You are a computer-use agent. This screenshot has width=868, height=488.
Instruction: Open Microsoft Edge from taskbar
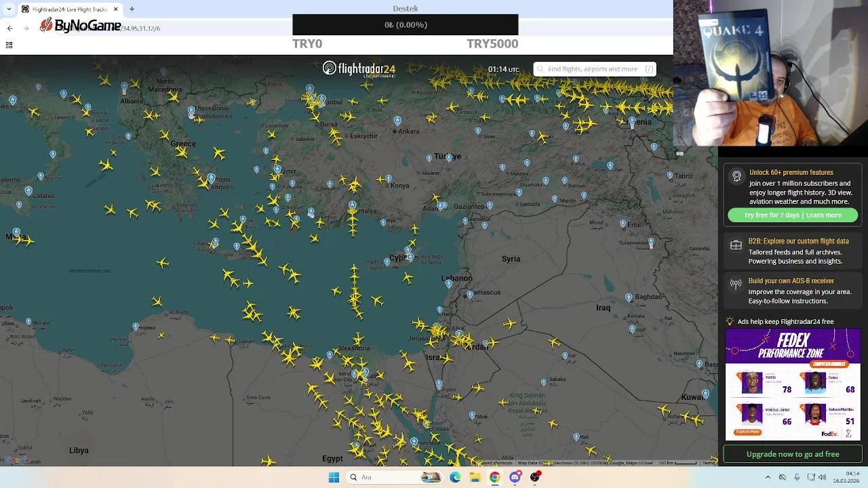(455, 477)
